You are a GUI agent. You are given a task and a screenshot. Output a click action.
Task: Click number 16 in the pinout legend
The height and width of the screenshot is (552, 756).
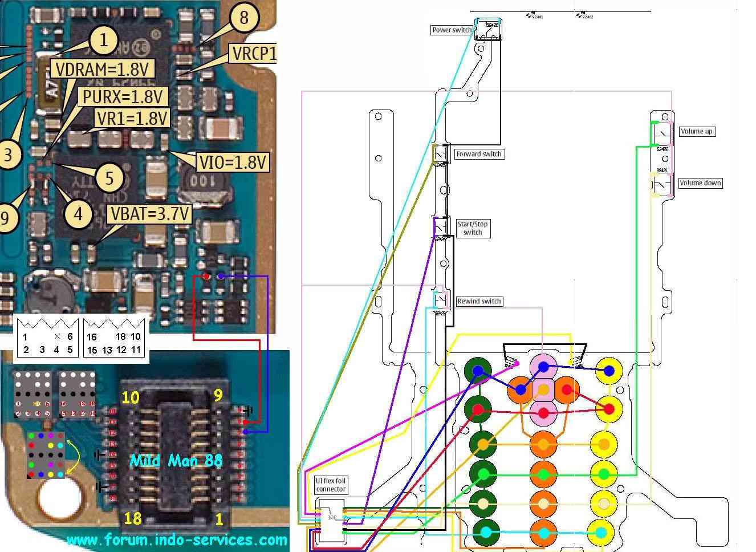coord(92,336)
